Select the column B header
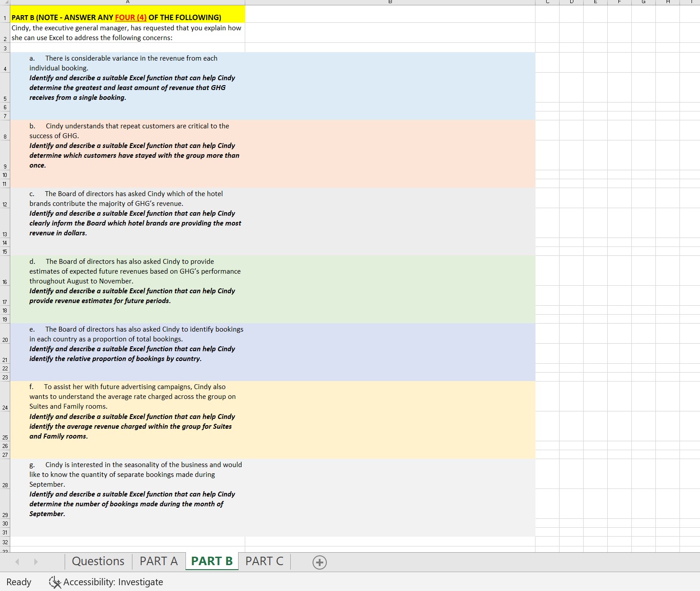The image size is (700, 591). tap(390, 2)
